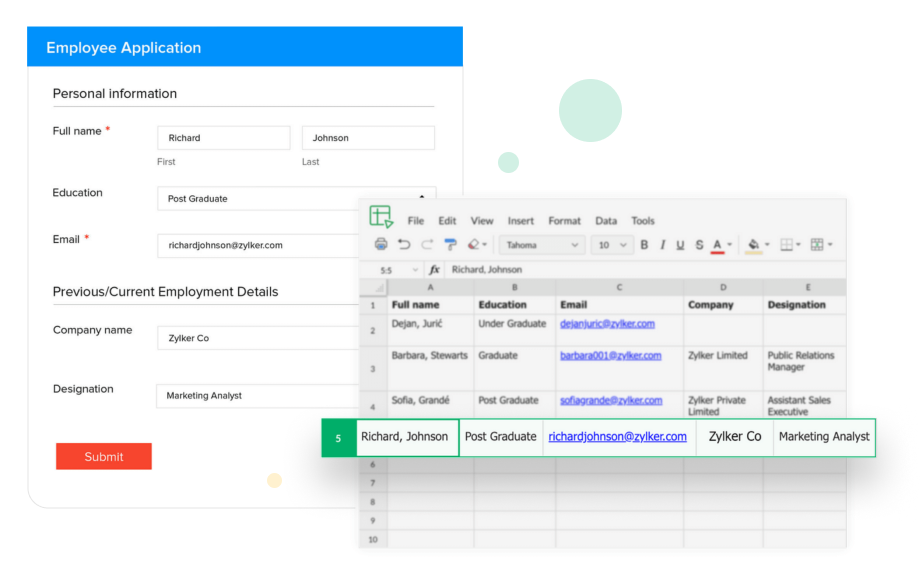Click the Redo arrow icon
Viewport: 921px width, 569px height.
pos(427,245)
